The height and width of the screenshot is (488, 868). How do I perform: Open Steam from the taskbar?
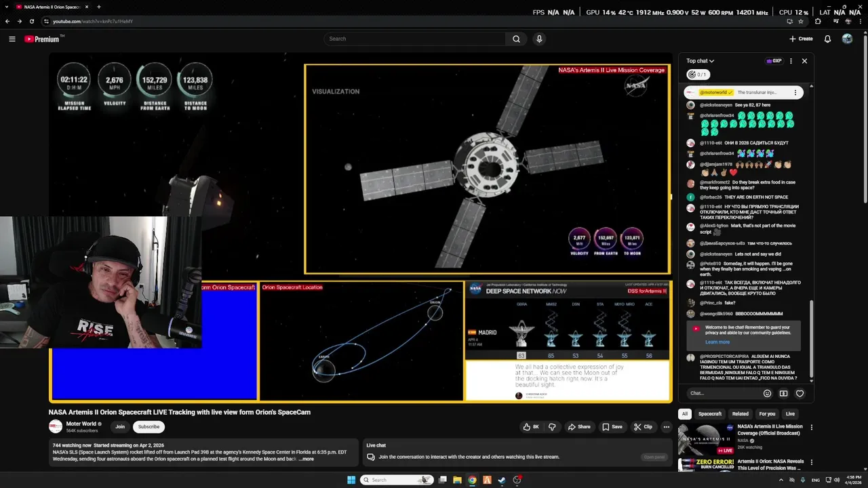coord(502,480)
